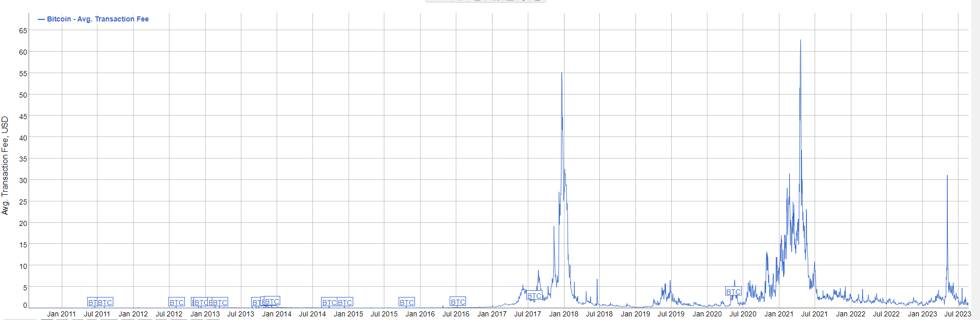
Task: Click the 25 value on the y-axis
Action: (x=23, y=202)
